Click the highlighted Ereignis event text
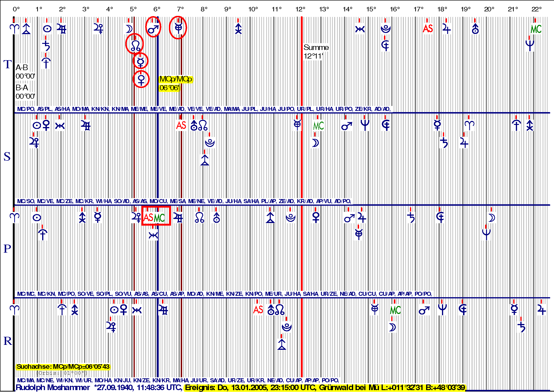Screen dimensions: 554x392 324,388
